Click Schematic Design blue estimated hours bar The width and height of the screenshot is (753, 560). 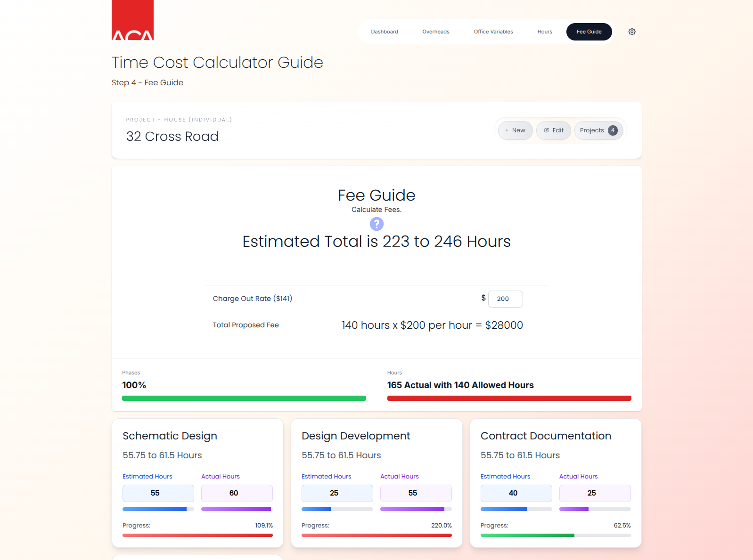(155, 509)
